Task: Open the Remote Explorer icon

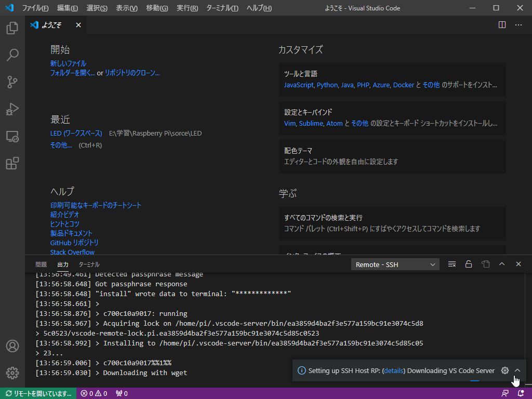Action: (x=11, y=136)
